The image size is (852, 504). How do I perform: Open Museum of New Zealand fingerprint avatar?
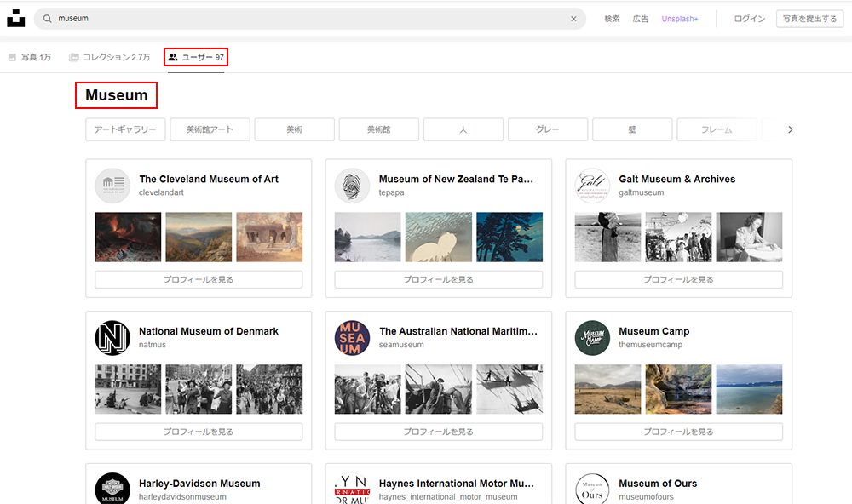pos(352,186)
